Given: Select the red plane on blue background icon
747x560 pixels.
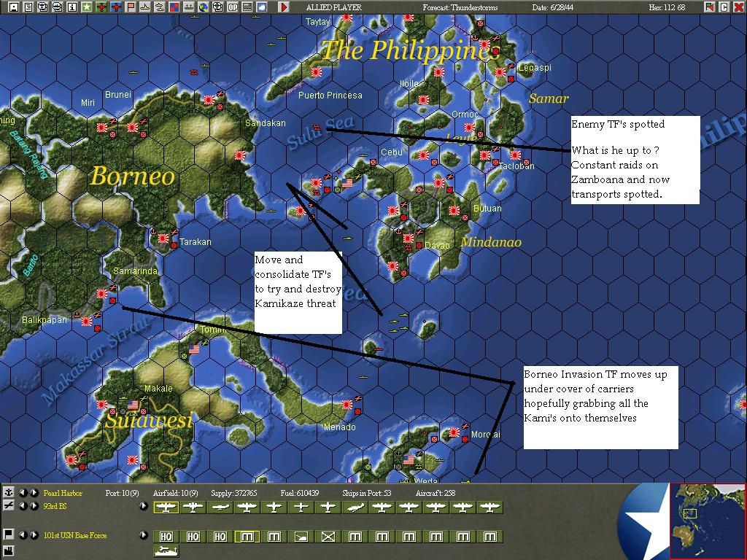Looking at the screenshot, I should (116, 7).
